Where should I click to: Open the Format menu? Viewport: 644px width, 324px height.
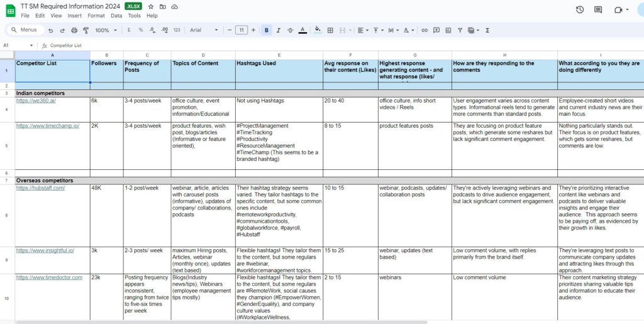pyautogui.click(x=96, y=15)
